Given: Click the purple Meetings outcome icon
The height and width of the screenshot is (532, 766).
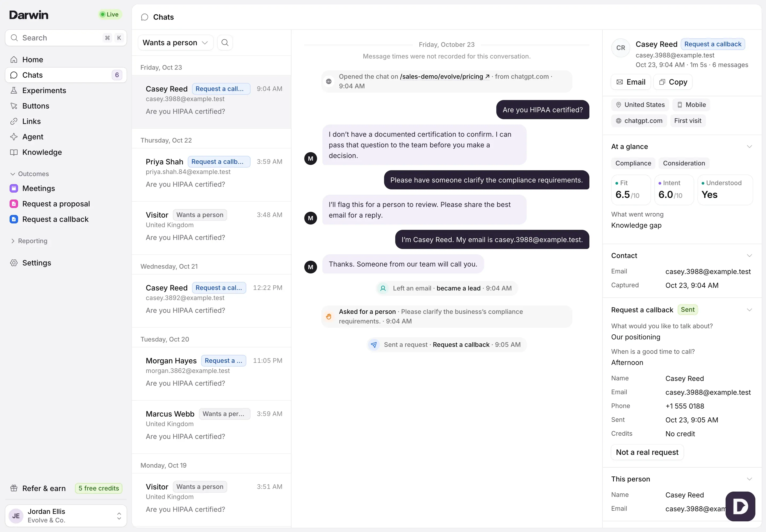Looking at the screenshot, I should tap(14, 188).
